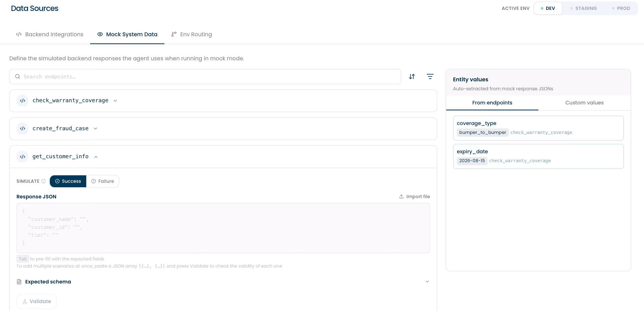Viewport: 644px width, 311px height.
Task: Click the search magnifier icon
Action: tap(18, 77)
